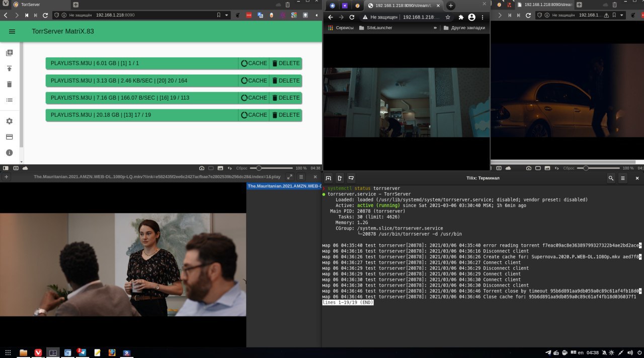Click CACHE on the 6.01 GB playlist row
Screen dimensions: 644x358
[254, 63]
